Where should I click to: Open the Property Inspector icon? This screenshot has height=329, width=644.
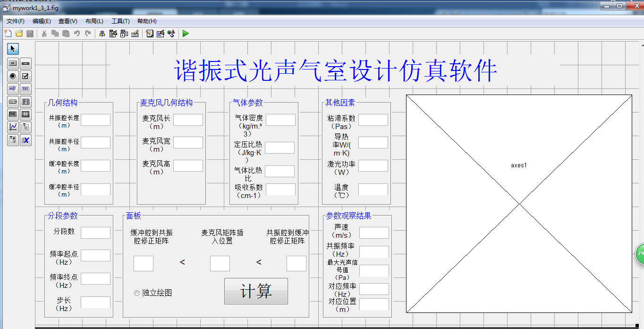pos(161,34)
